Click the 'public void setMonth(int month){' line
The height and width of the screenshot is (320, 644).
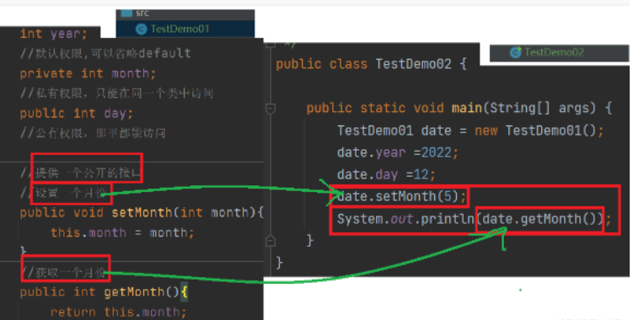pyautogui.click(x=142, y=212)
